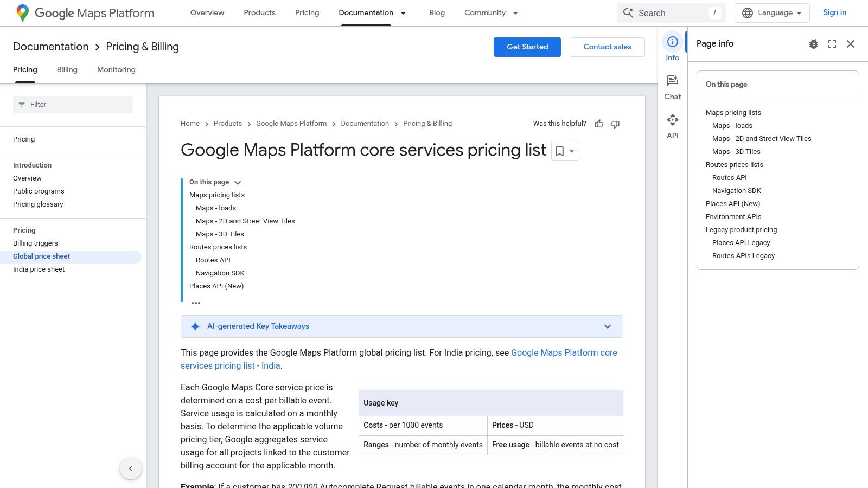
Task: Click Google Maps Platform breadcrumb link
Action: coord(291,124)
